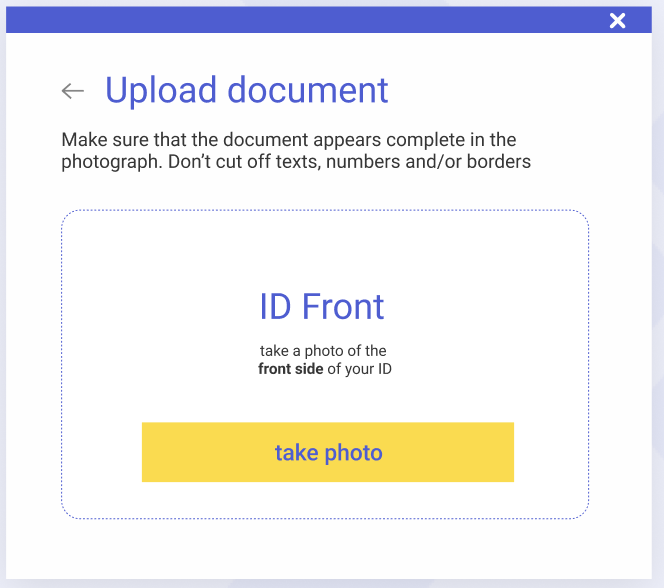Click 'take a photo of the' caption line
This screenshot has height=588, width=664.
[323, 351]
